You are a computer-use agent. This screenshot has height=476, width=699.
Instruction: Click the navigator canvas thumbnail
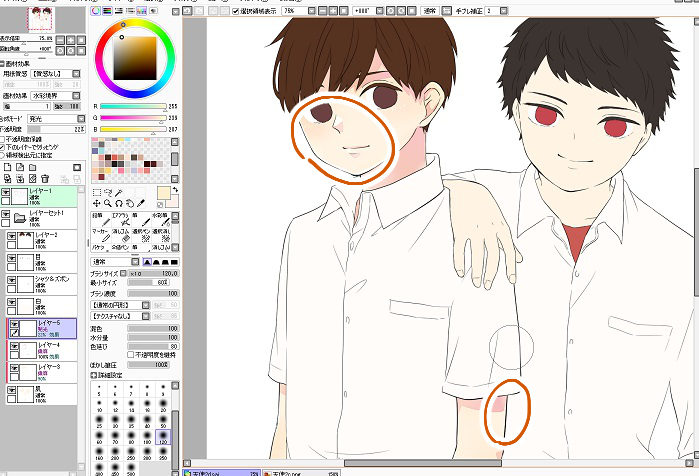pos(40,19)
